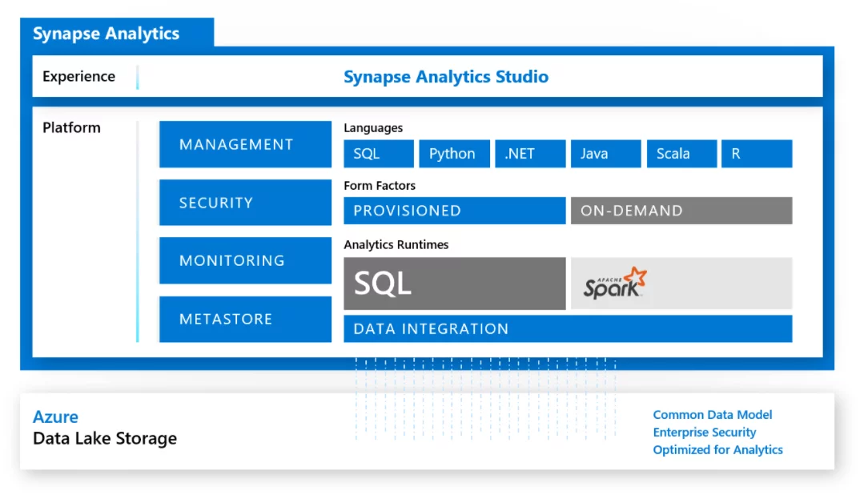868x495 pixels.
Task: Click the MANAGEMENT box
Action: point(245,144)
